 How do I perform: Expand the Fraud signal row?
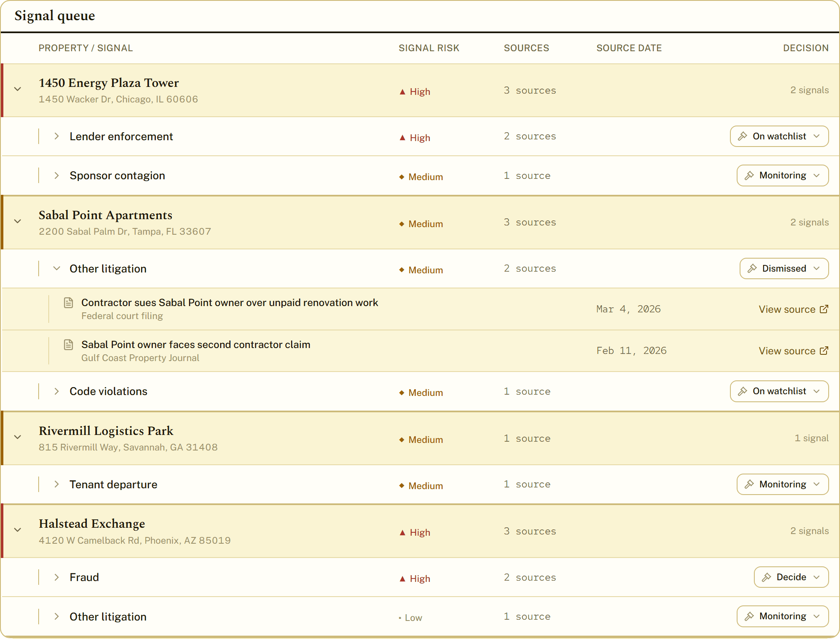pos(57,577)
